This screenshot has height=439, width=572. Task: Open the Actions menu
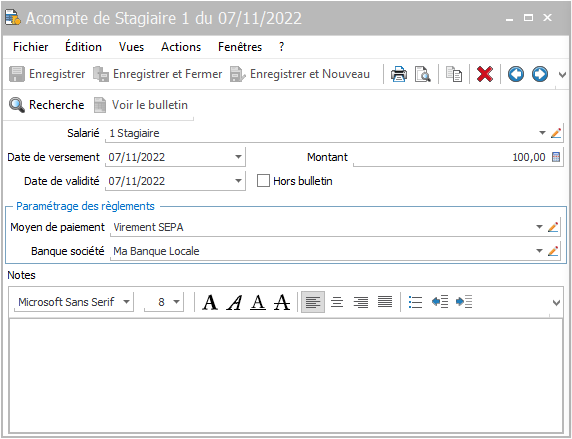pyautogui.click(x=181, y=47)
